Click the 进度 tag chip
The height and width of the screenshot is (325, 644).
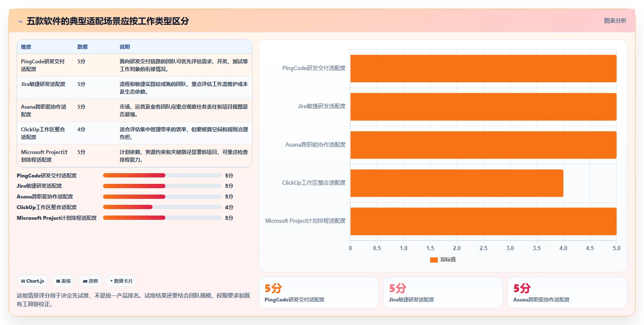point(90,281)
